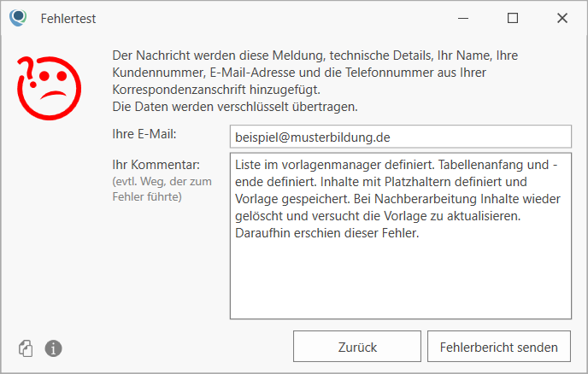Click the Ihre E-Mail label

pos(144,134)
